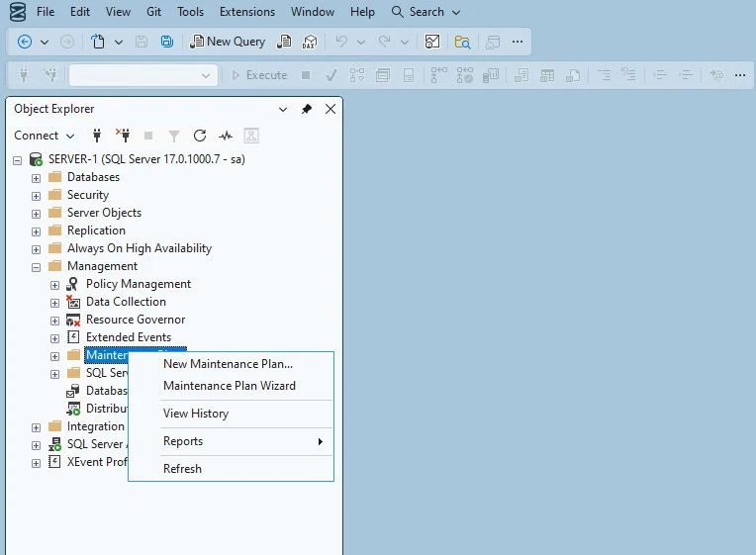The width and height of the screenshot is (756, 555).
Task: Click the New File icon in toolbar
Action: pos(98,42)
